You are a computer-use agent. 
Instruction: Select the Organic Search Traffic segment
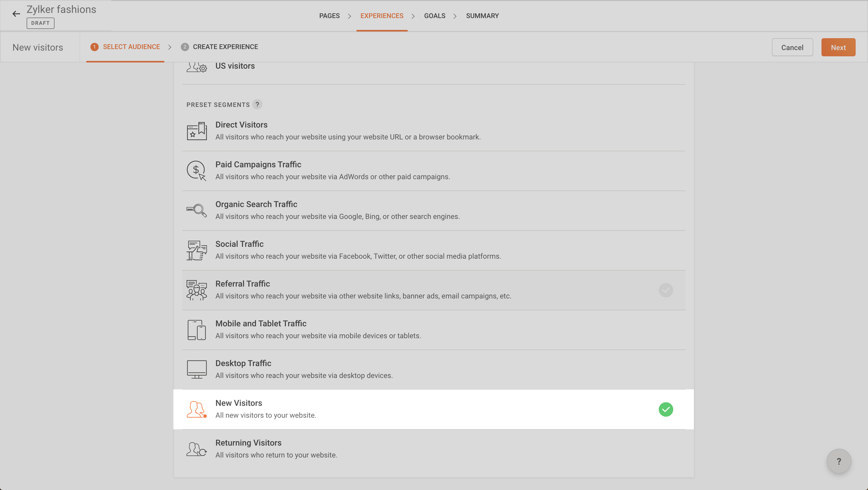(434, 210)
